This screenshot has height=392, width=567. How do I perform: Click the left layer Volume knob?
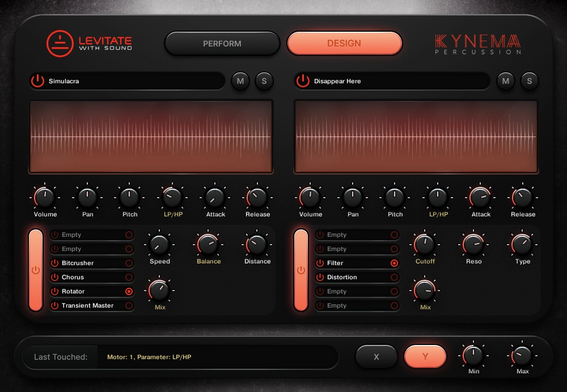tap(44, 197)
